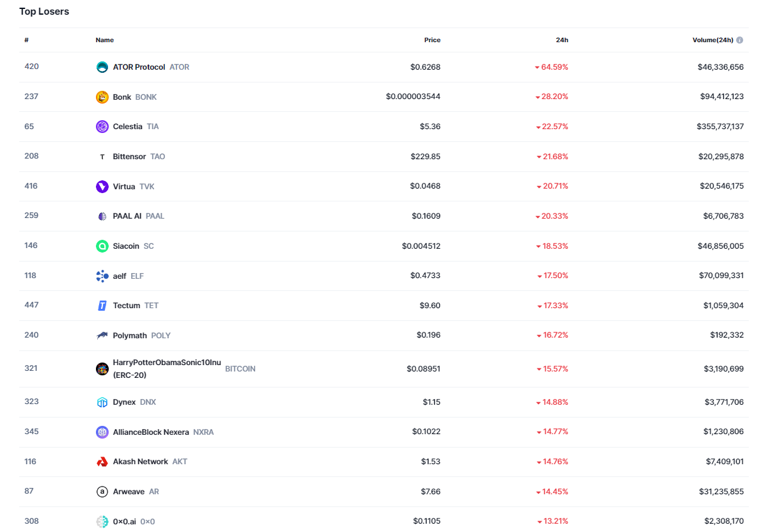Click the Volume(24h) info icon

pos(740,40)
